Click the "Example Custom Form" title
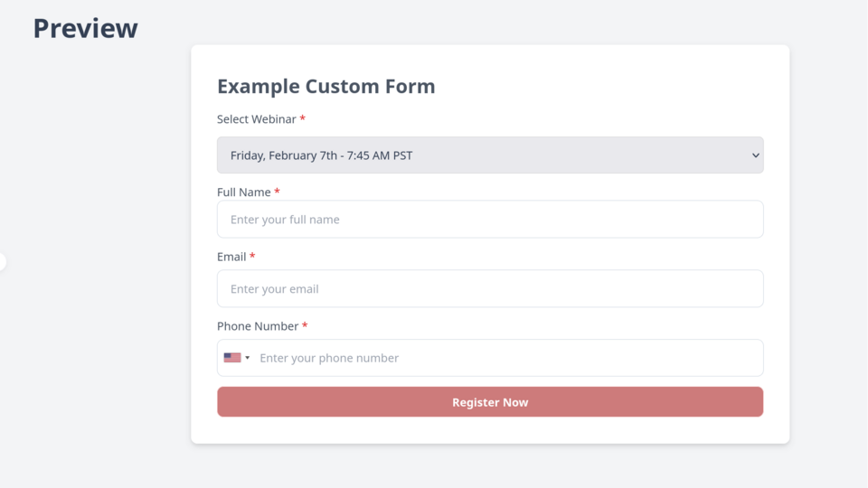Viewport: 868px width, 488px height. (x=325, y=87)
